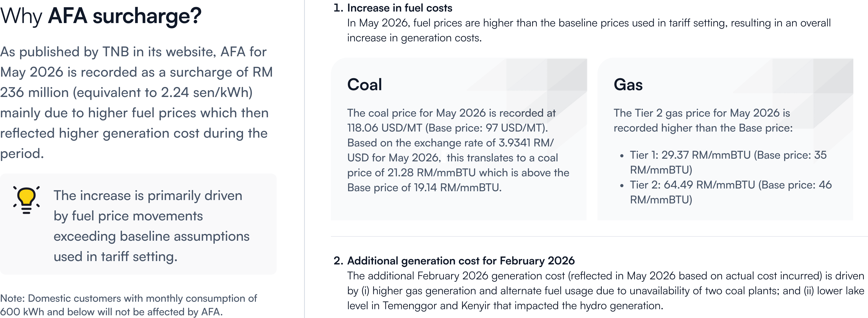Click the decorative pattern on Gas card
The height and width of the screenshot is (318, 868).
(812, 88)
